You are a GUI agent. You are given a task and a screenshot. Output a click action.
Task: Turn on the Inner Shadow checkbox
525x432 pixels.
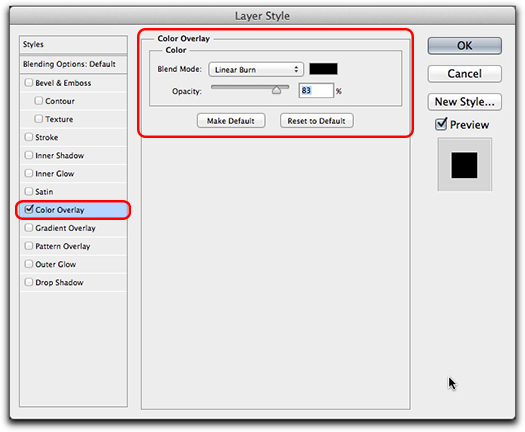click(x=29, y=155)
